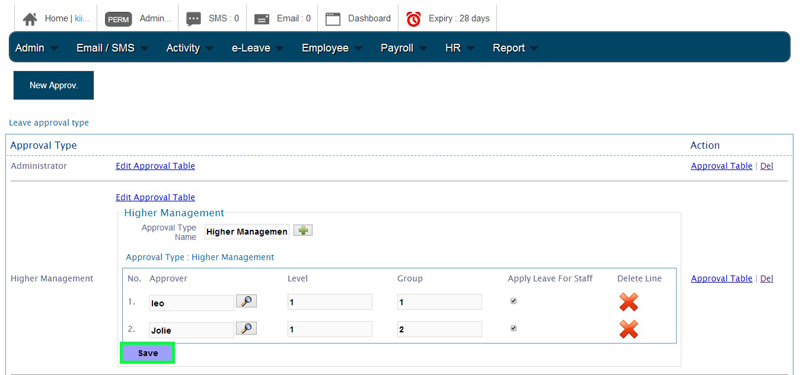800x375 pixels.
Task: Toggle Apply Leave For Staff for leo
Action: 513,302
